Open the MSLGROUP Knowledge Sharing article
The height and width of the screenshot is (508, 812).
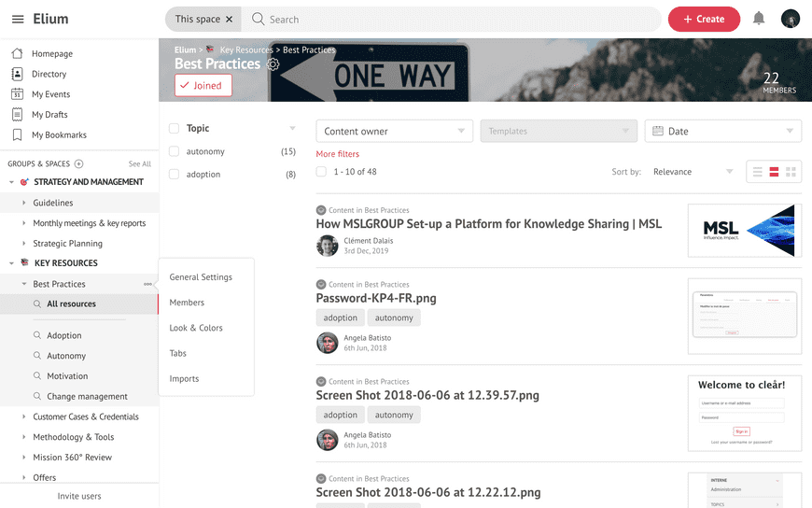(x=489, y=224)
